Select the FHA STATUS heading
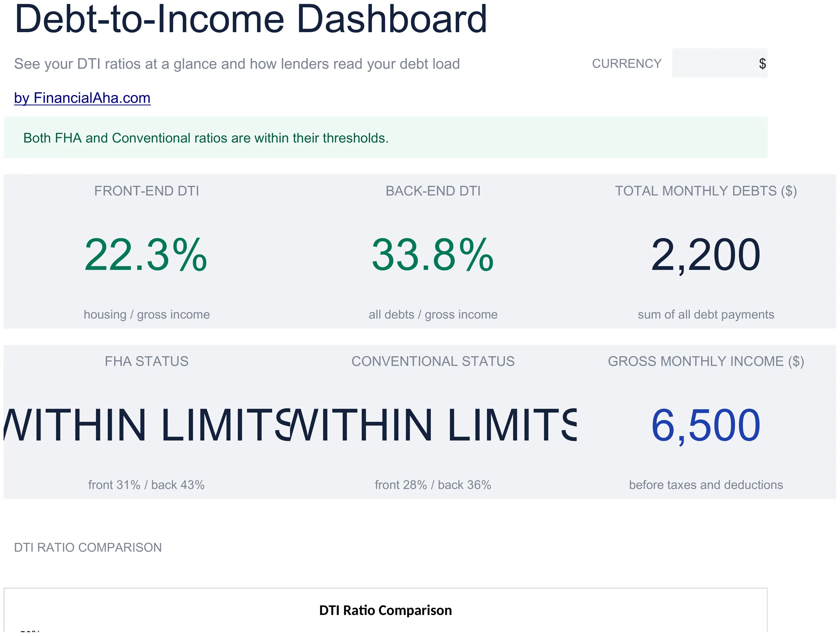Image resolution: width=840 pixels, height=636 pixels. (x=147, y=361)
